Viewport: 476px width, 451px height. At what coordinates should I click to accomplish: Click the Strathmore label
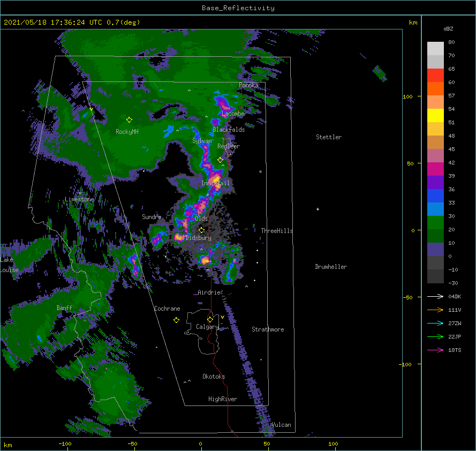pyautogui.click(x=268, y=329)
